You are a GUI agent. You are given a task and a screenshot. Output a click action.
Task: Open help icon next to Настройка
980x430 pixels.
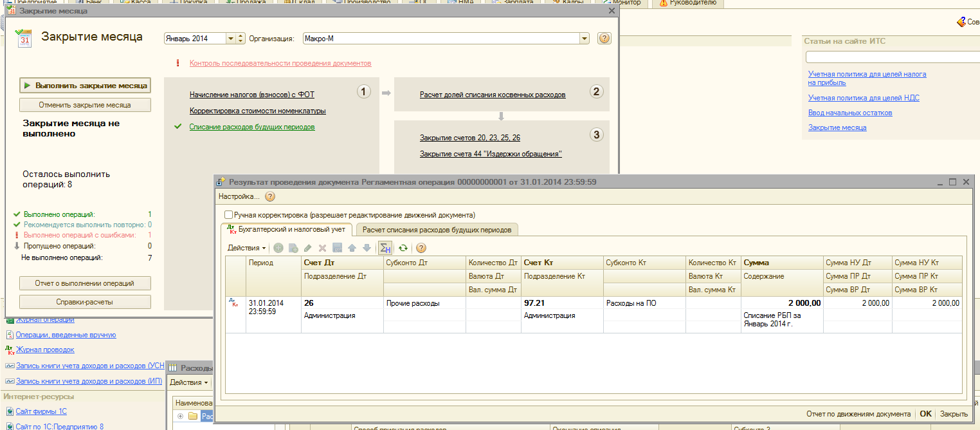coord(270,196)
